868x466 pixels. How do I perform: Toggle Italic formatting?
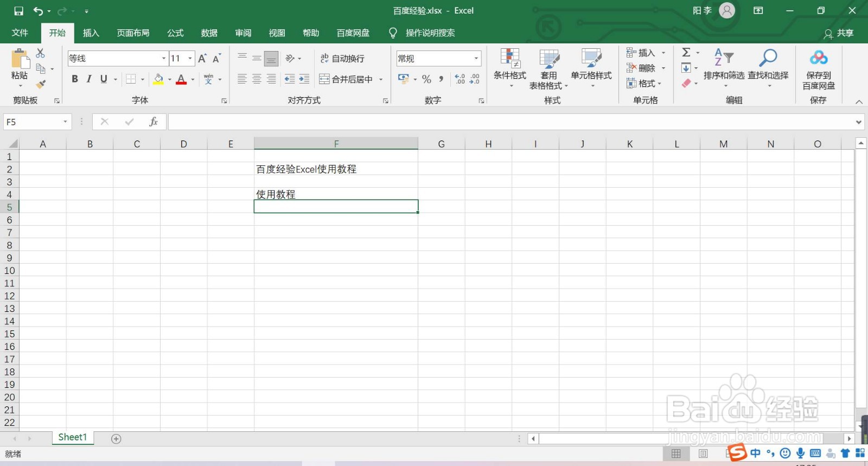(x=89, y=79)
